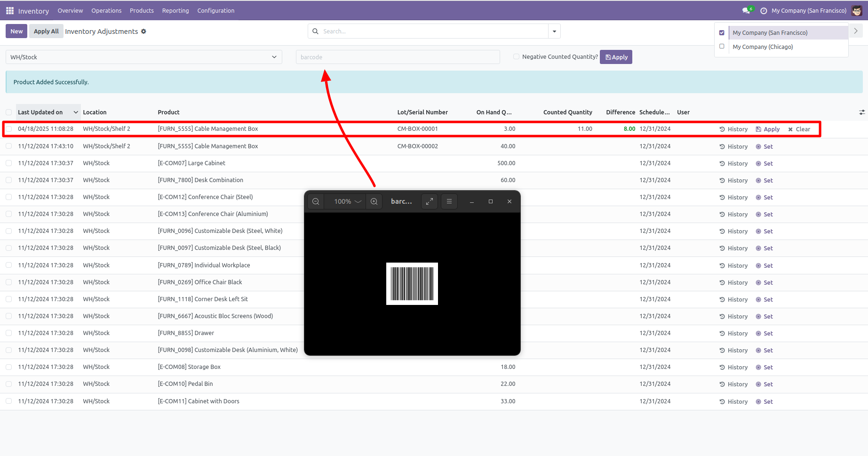Screen dimensions: 868x456
Task: Open the Configuration menu
Action: [216, 10]
